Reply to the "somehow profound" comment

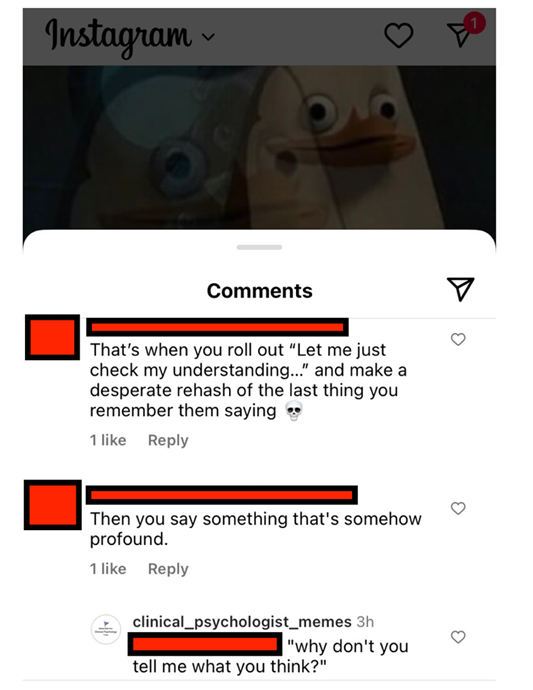168,569
